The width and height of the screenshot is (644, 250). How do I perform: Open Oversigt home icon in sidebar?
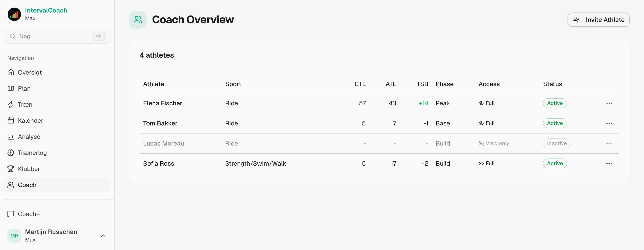click(x=11, y=72)
